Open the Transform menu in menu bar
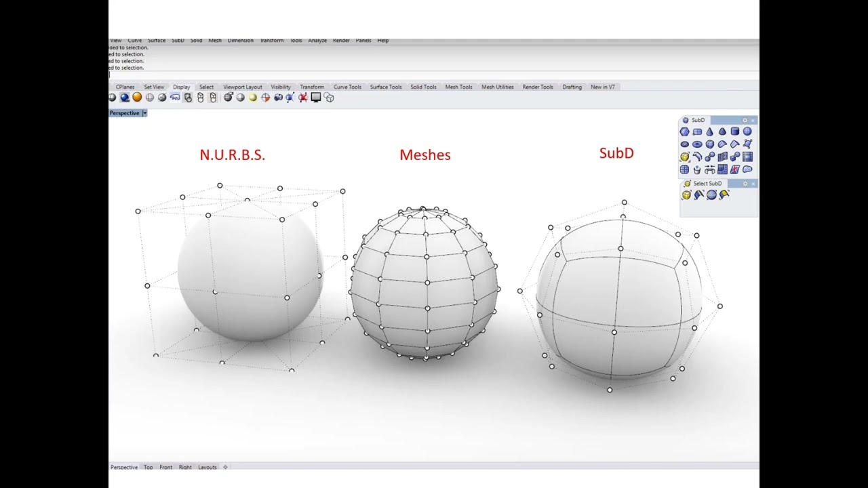Screen dimensions: 868x488 pyautogui.click(x=272, y=41)
